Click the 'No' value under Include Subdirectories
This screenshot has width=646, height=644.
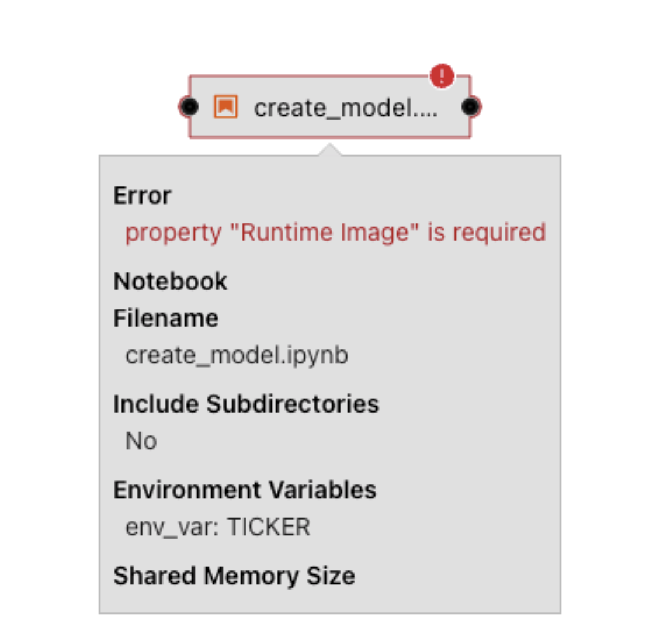point(141,441)
